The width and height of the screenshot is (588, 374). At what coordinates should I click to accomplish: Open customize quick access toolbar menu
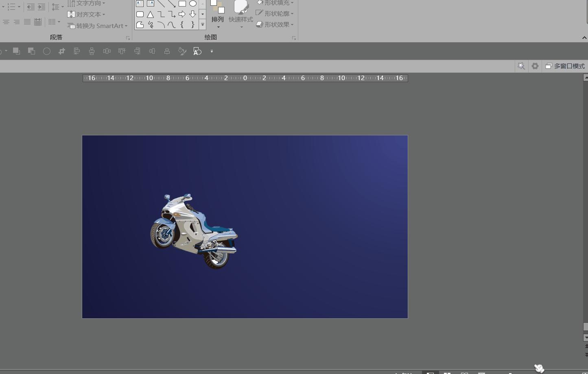(212, 51)
